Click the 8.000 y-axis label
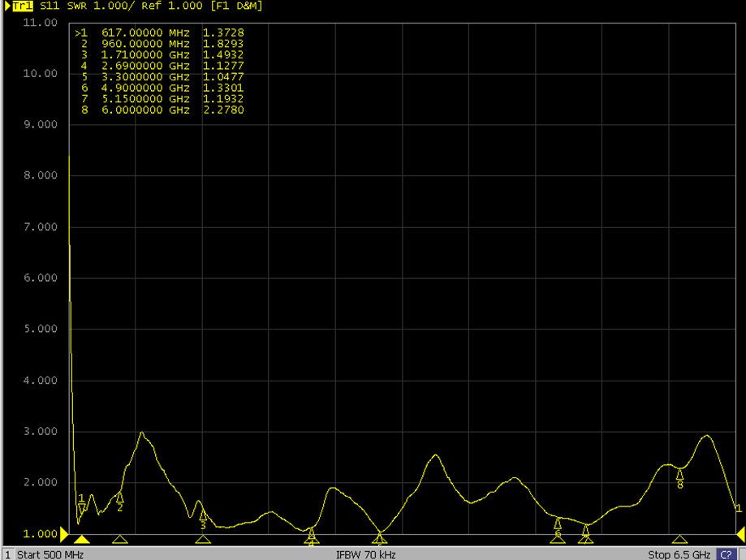 coord(41,175)
